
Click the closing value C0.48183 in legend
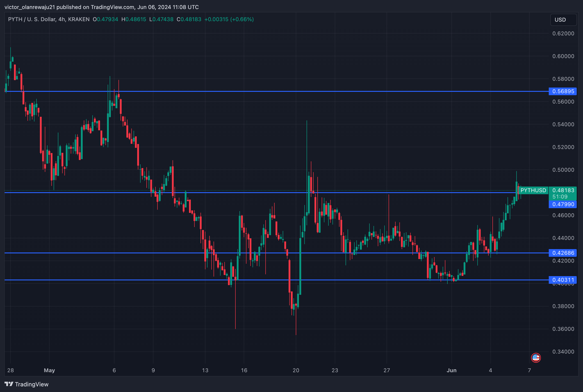(x=189, y=19)
